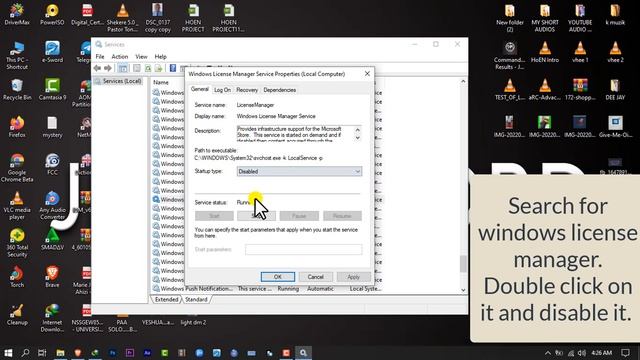This screenshot has width=640, height=360.
Task: Close the License Manager properties dialog
Action: coord(367,74)
